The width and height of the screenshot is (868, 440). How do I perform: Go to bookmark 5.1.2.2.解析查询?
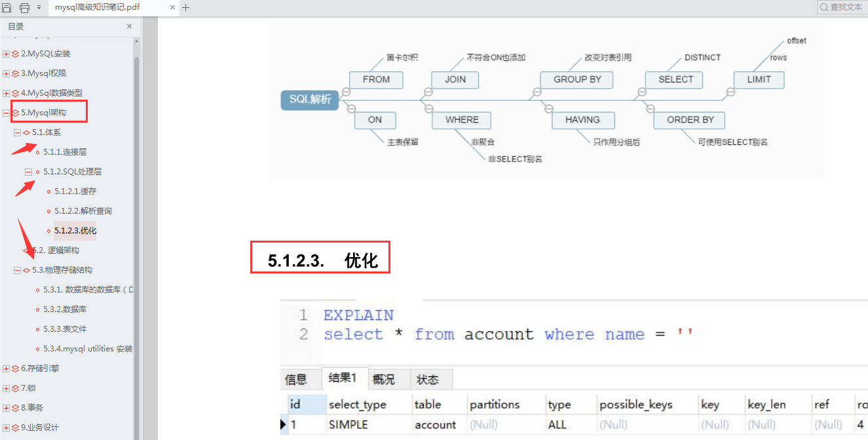[x=83, y=211]
